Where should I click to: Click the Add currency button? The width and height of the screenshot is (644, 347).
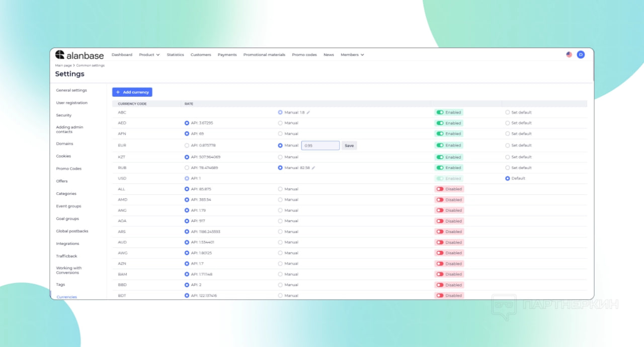click(132, 92)
